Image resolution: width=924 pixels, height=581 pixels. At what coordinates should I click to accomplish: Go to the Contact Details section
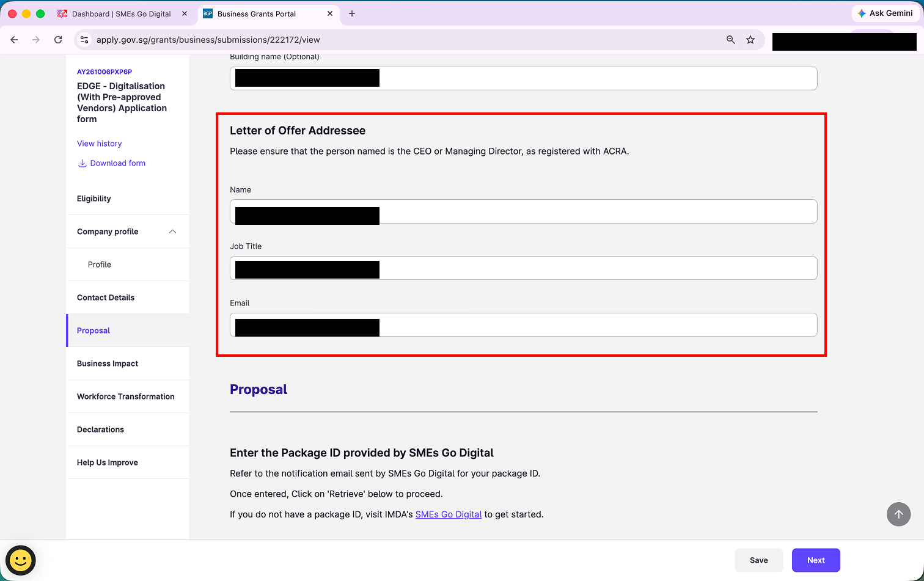coord(128,298)
